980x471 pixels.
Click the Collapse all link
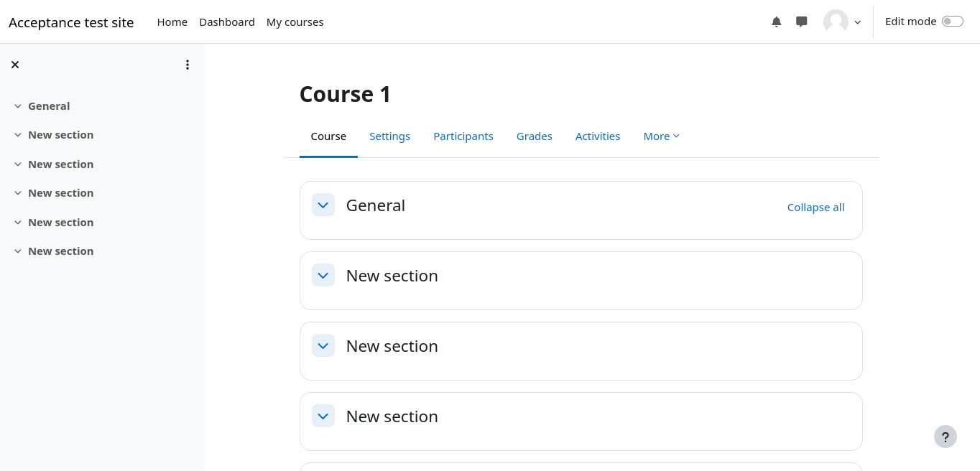[815, 207]
